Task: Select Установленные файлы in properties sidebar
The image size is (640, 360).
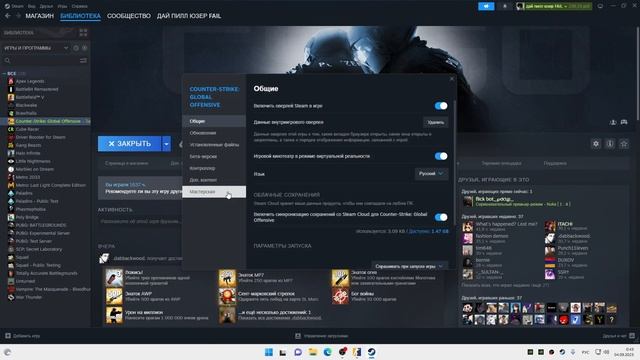Action: pos(214,144)
